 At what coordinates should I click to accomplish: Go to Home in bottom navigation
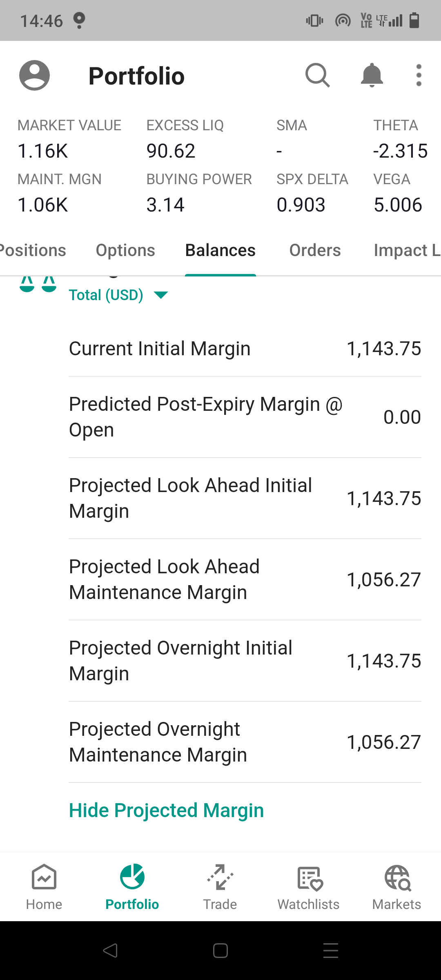point(44,887)
